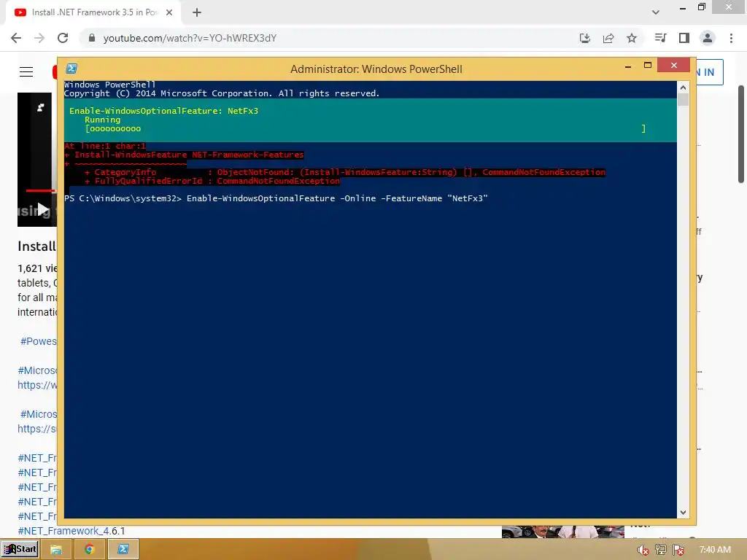Click the Running status text
Image resolution: width=747 pixels, height=560 pixels.
(x=102, y=120)
